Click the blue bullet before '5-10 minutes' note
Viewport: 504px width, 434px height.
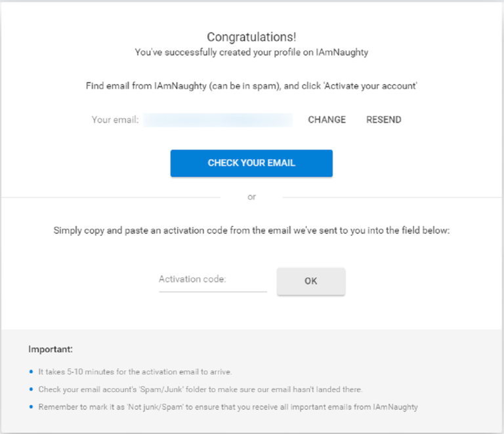pyautogui.click(x=31, y=372)
